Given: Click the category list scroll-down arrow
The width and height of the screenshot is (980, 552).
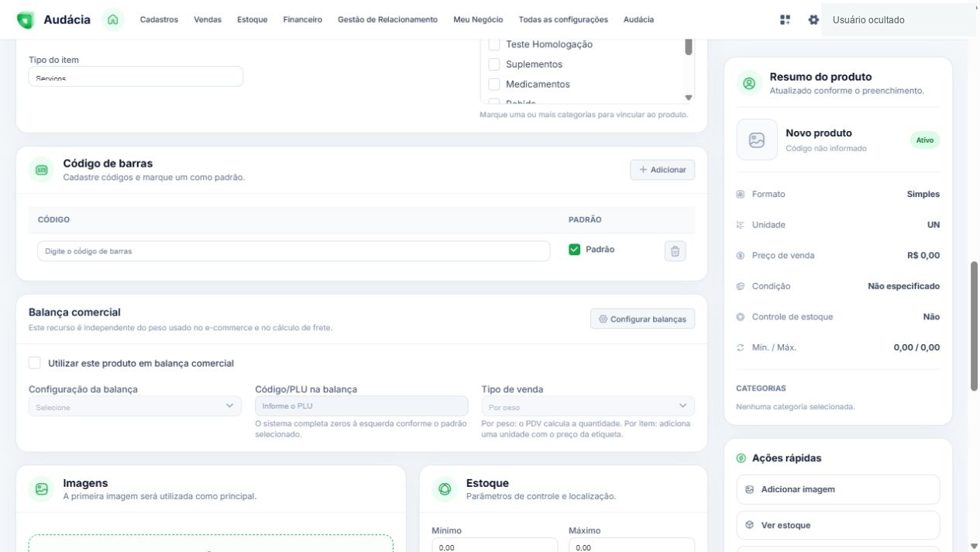Looking at the screenshot, I should [x=688, y=98].
